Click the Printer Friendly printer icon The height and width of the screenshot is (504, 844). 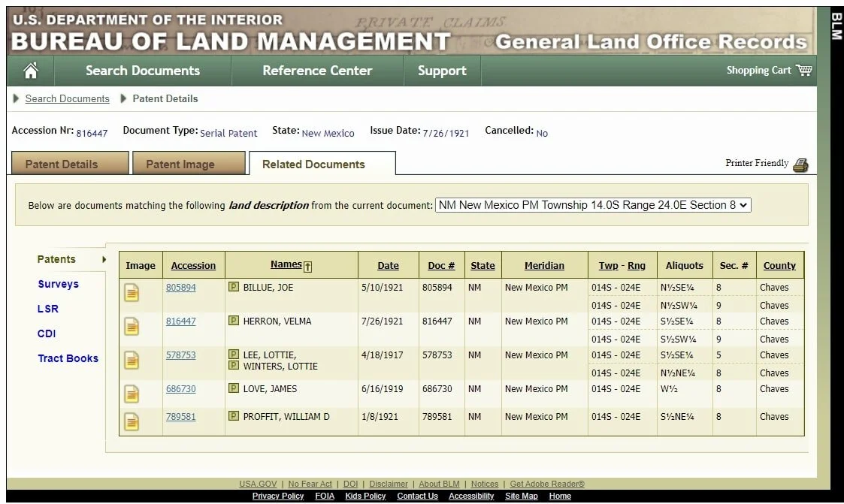point(800,164)
